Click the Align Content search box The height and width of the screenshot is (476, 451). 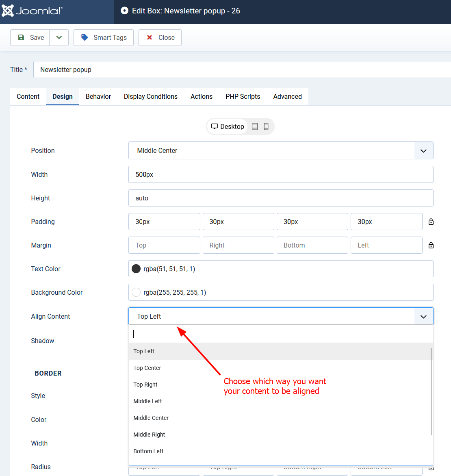click(x=281, y=334)
